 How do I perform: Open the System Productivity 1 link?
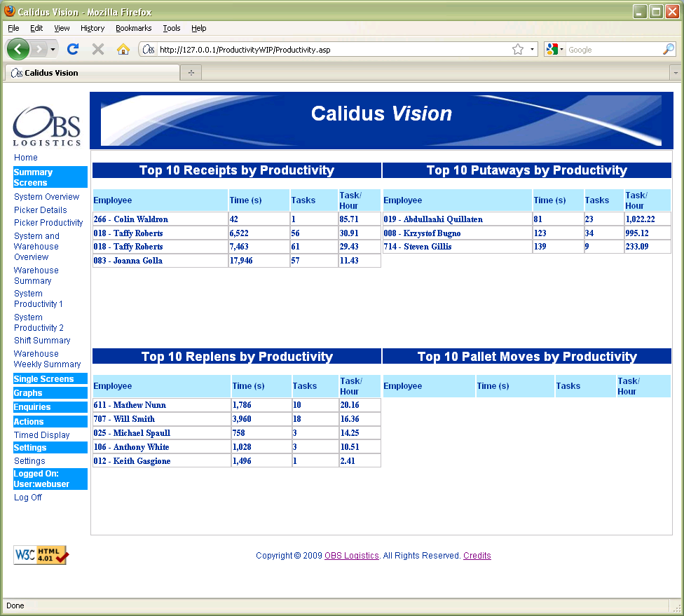[x=39, y=299]
